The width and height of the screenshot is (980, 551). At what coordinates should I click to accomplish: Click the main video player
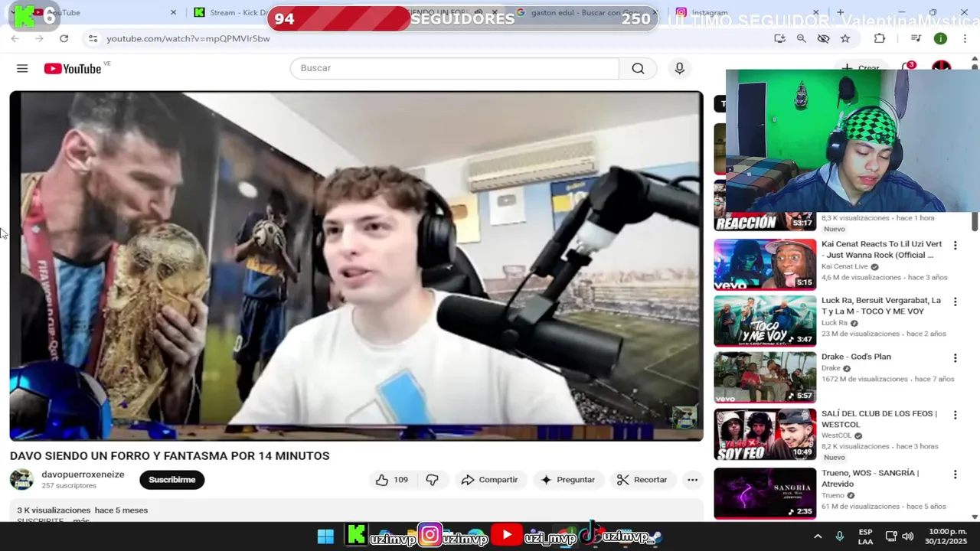(356, 266)
